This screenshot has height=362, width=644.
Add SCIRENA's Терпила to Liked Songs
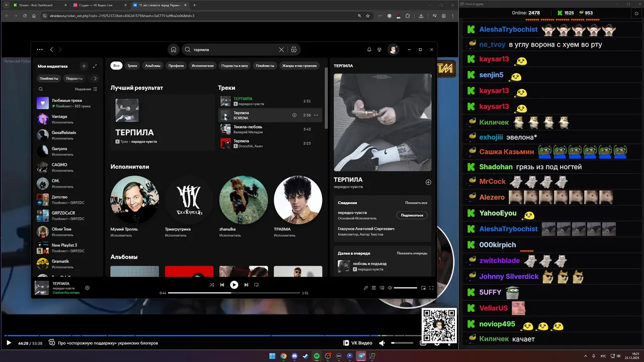294,115
